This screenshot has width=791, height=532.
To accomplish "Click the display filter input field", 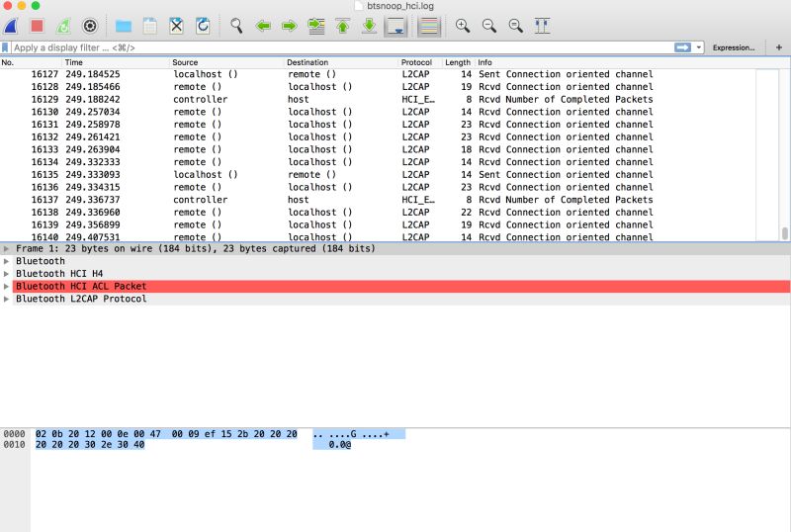I will [x=342, y=47].
